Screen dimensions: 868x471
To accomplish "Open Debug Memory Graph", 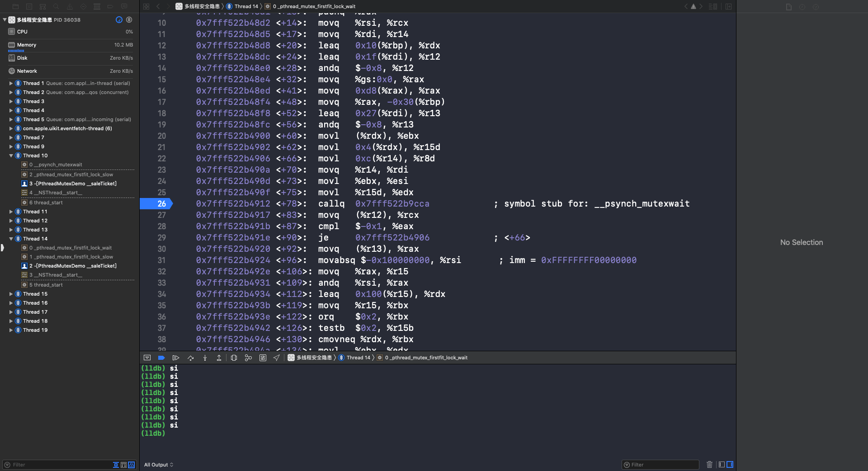I will tap(248, 358).
